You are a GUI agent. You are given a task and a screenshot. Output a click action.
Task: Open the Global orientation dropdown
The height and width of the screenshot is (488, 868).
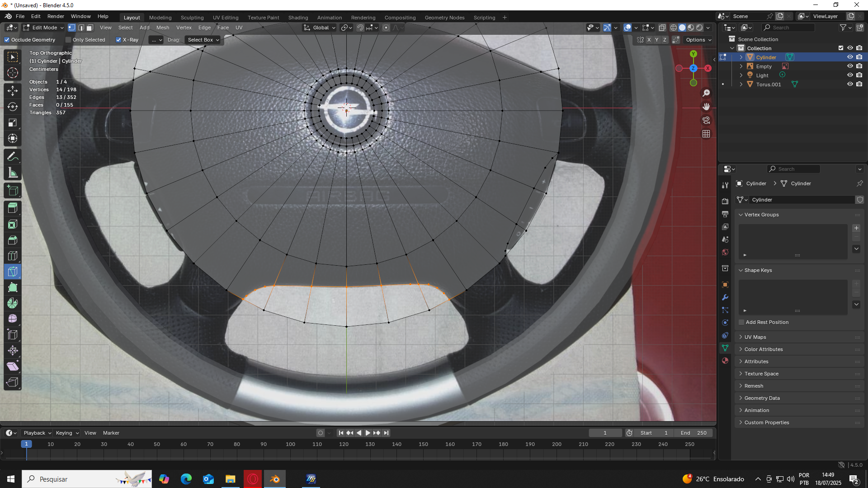point(320,28)
